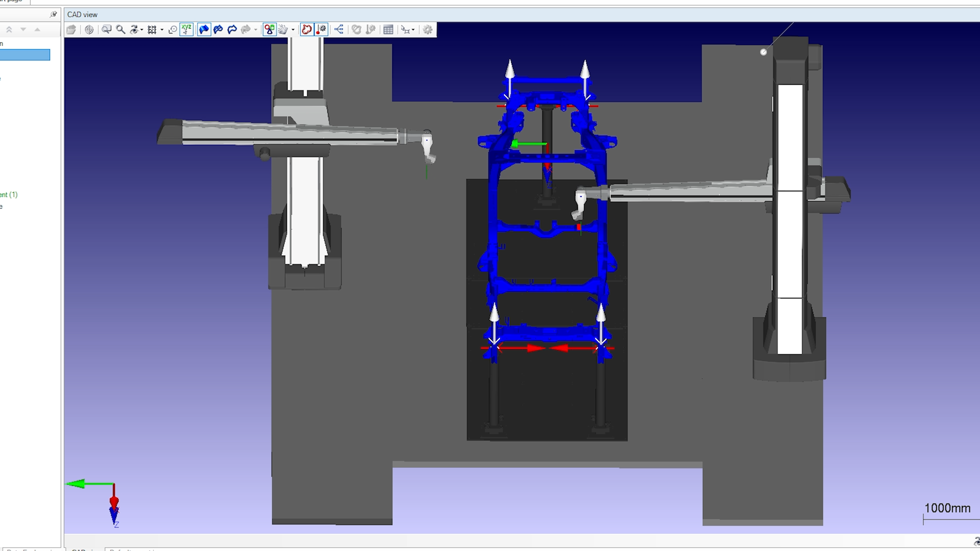
Task: Click the green 'ent (1)' entry
Action: pos(9,195)
